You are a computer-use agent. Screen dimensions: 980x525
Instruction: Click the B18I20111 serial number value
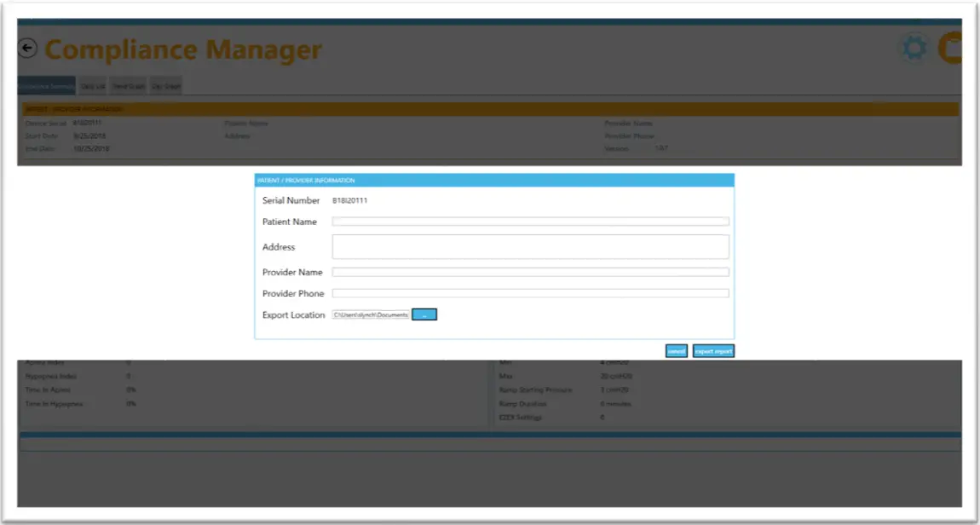pyautogui.click(x=350, y=201)
